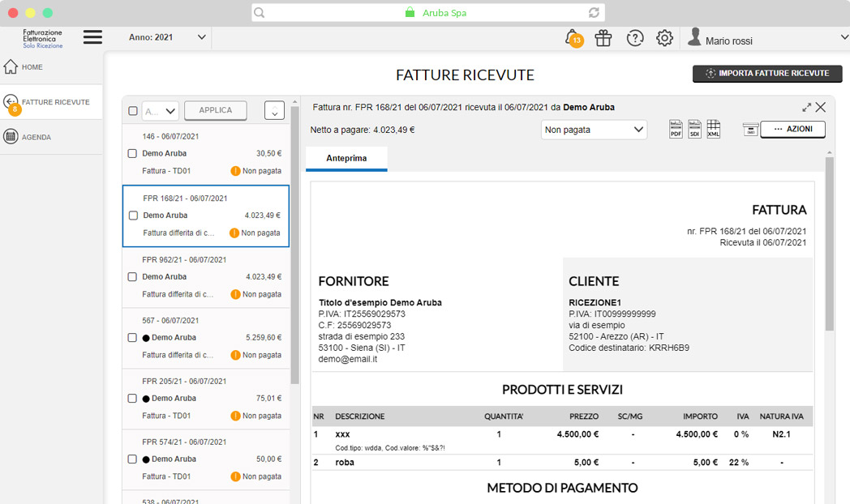Screen dimensions: 850x504
Task: Click the gift icon
Action: (x=603, y=38)
